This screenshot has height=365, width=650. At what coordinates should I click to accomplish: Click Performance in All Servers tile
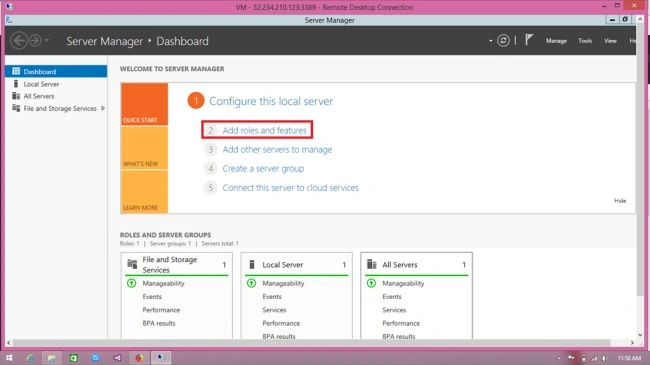(401, 323)
